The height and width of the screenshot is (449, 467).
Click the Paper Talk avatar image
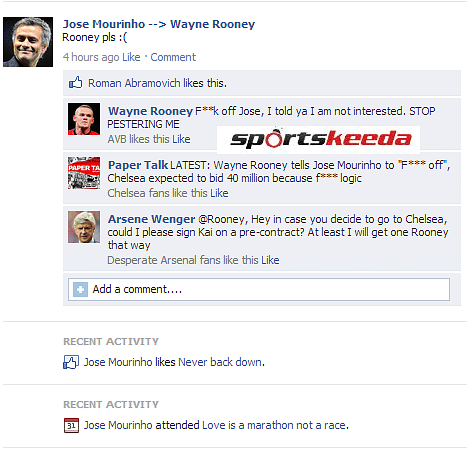click(84, 173)
